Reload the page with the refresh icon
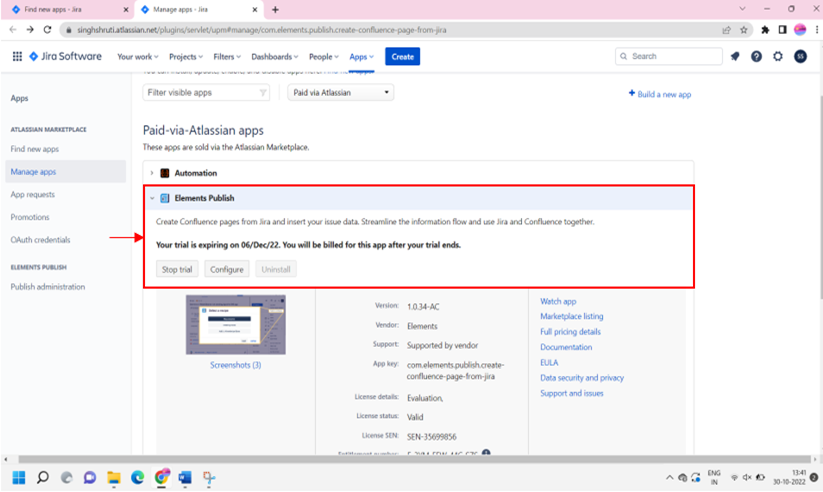The width and height of the screenshot is (823, 492). click(x=47, y=30)
